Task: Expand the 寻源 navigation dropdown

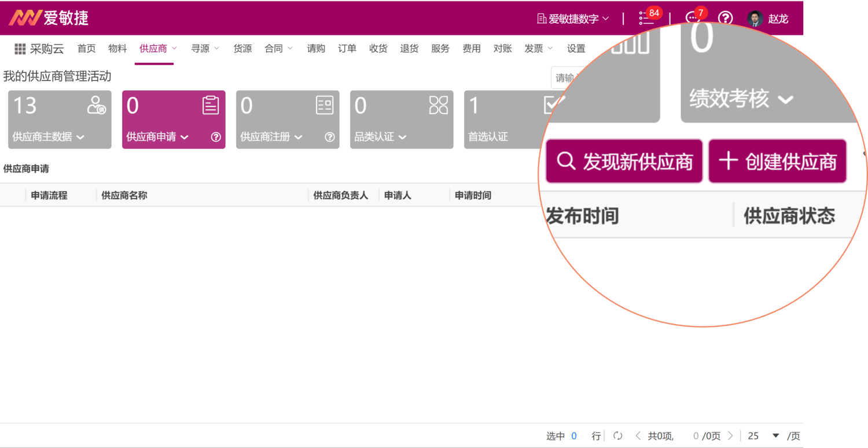Action: pyautogui.click(x=217, y=49)
